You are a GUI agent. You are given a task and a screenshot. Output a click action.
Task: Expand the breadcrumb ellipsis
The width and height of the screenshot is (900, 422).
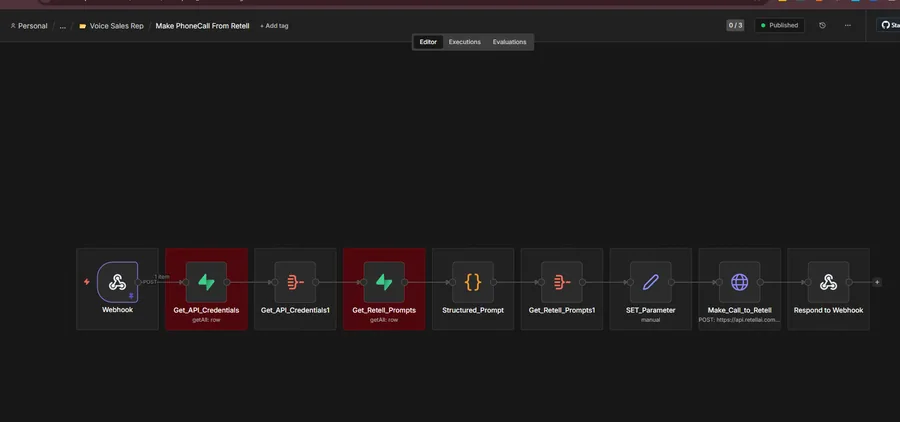(63, 26)
